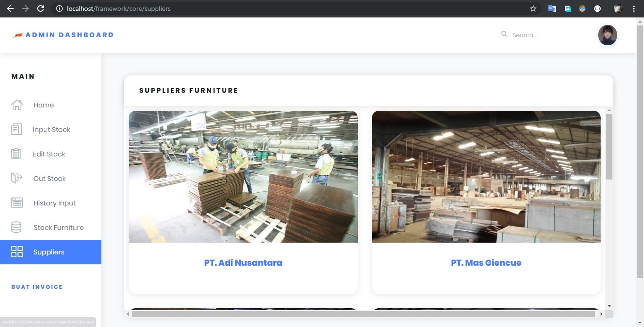Click the Out Stock exit icon
Screen dimensions: 644x327
(x=17, y=178)
